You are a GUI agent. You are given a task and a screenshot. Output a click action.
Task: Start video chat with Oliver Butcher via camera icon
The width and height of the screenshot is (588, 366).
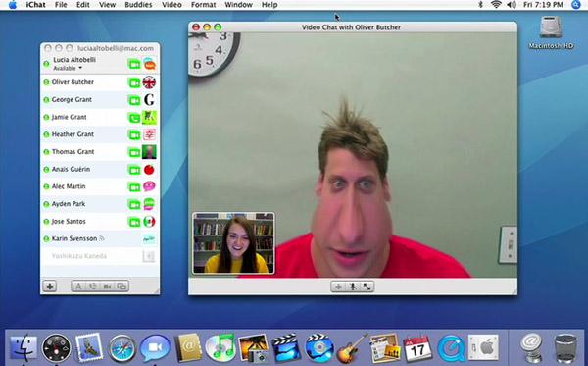click(x=134, y=82)
